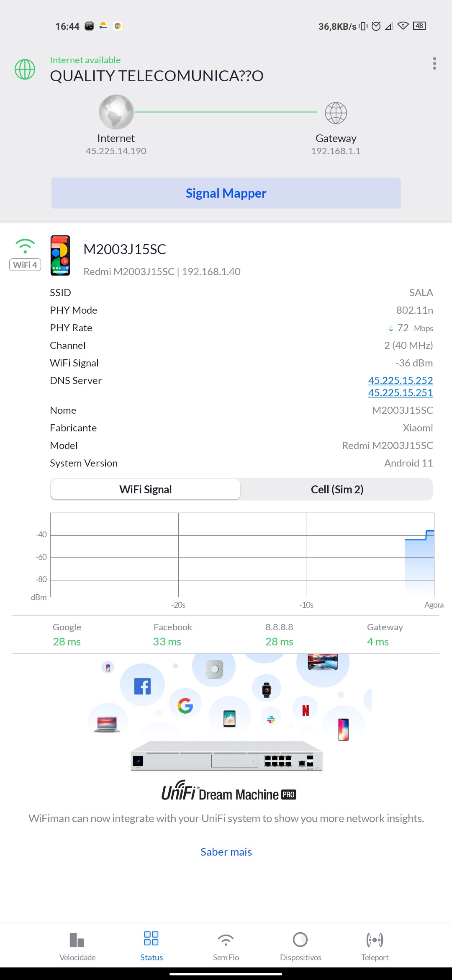452x980 pixels.
Task: Tap the Internet earth globe icon
Action: (x=116, y=112)
